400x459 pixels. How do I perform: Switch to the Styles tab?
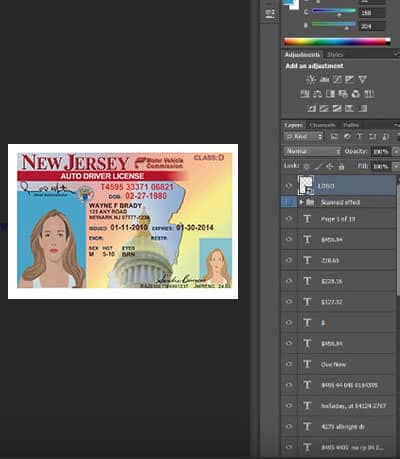point(335,54)
